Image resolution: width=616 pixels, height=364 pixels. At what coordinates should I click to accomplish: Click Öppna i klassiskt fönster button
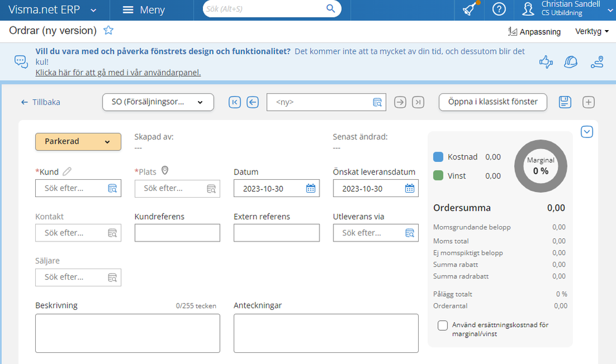point(493,102)
